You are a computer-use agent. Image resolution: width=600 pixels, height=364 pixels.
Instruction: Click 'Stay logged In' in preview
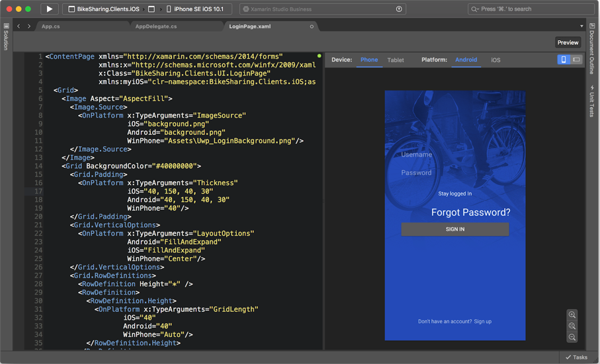pos(454,194)
